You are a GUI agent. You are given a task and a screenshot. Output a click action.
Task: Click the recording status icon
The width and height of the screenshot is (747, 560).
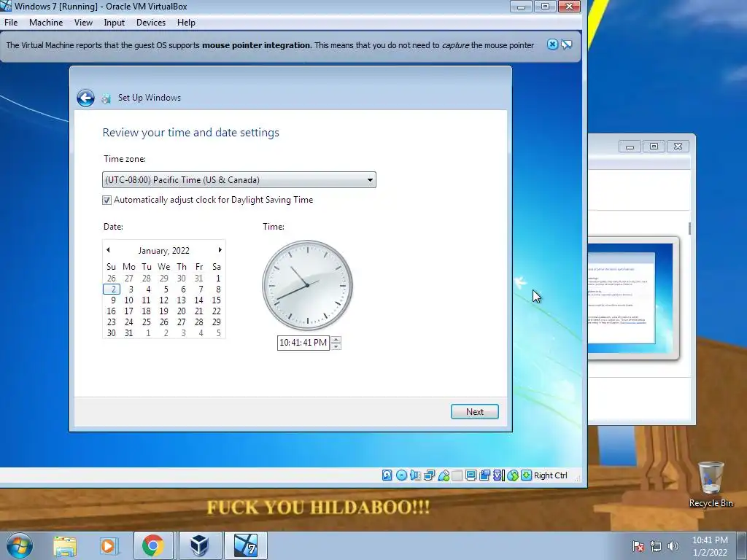[484, 475]
